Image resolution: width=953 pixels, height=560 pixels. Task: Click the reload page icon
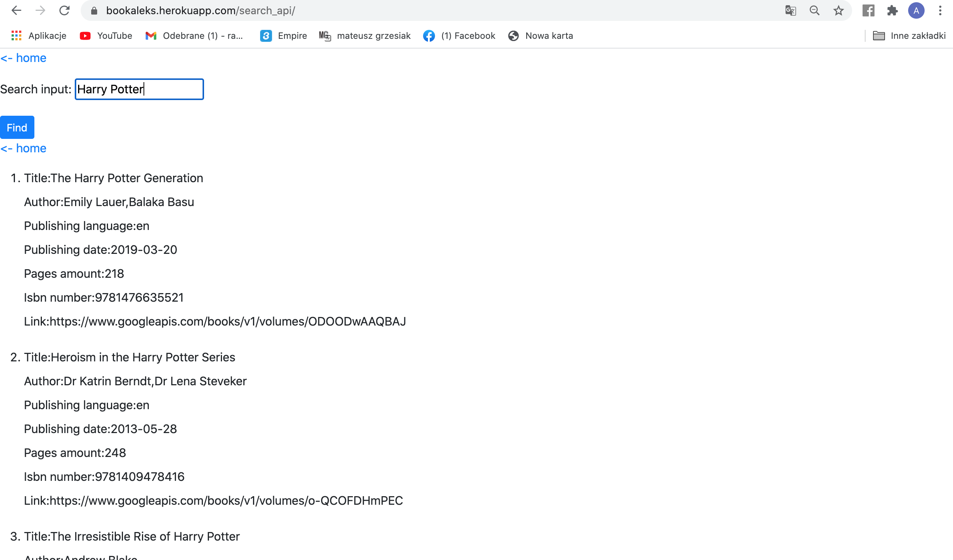64,10
